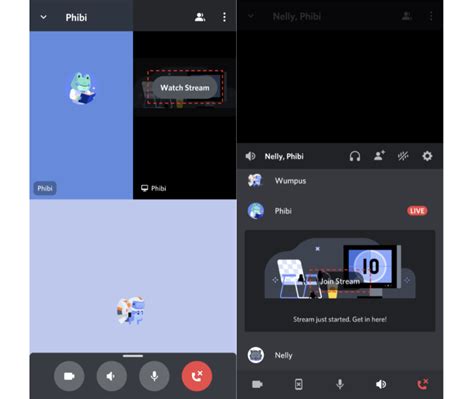Toggle camera in round call controls
Screen dimensions: 474x399
(69, 376)
